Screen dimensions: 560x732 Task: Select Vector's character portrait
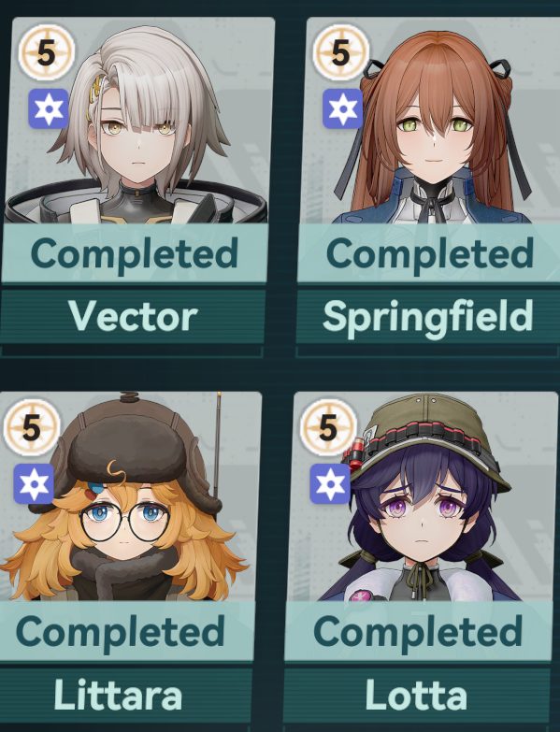(138, 121)
